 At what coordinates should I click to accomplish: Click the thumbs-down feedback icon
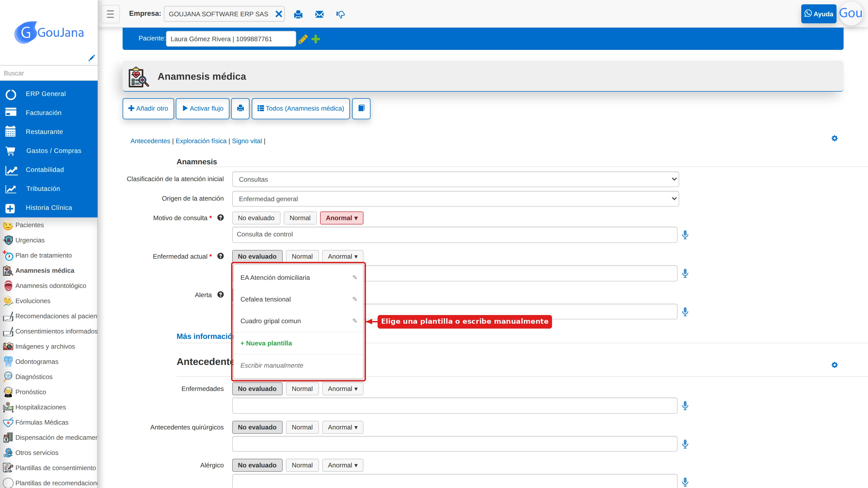click(x=340, y=14)
